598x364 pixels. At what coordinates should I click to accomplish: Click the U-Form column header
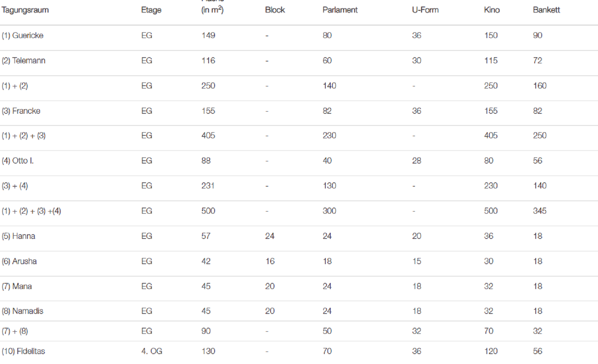point(425,10)
